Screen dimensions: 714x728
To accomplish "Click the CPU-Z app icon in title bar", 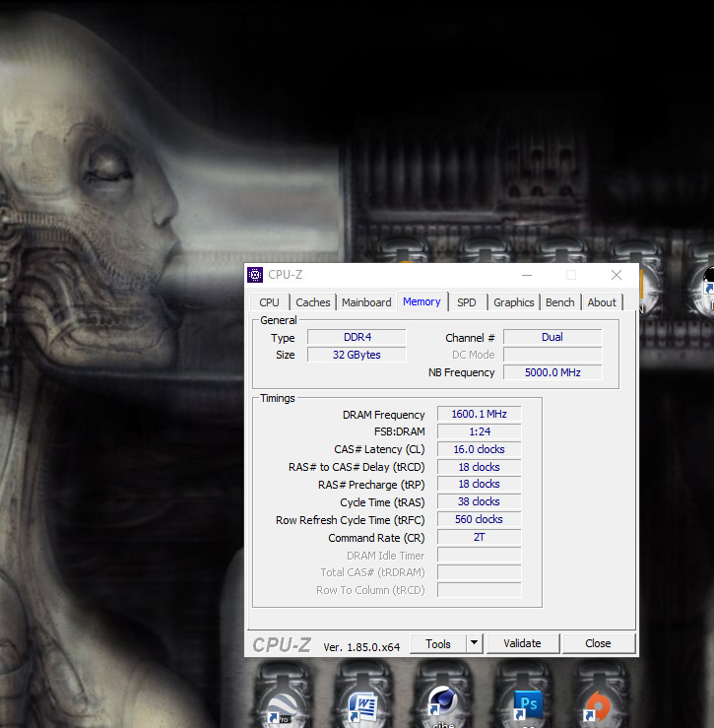I will [255, 275].
